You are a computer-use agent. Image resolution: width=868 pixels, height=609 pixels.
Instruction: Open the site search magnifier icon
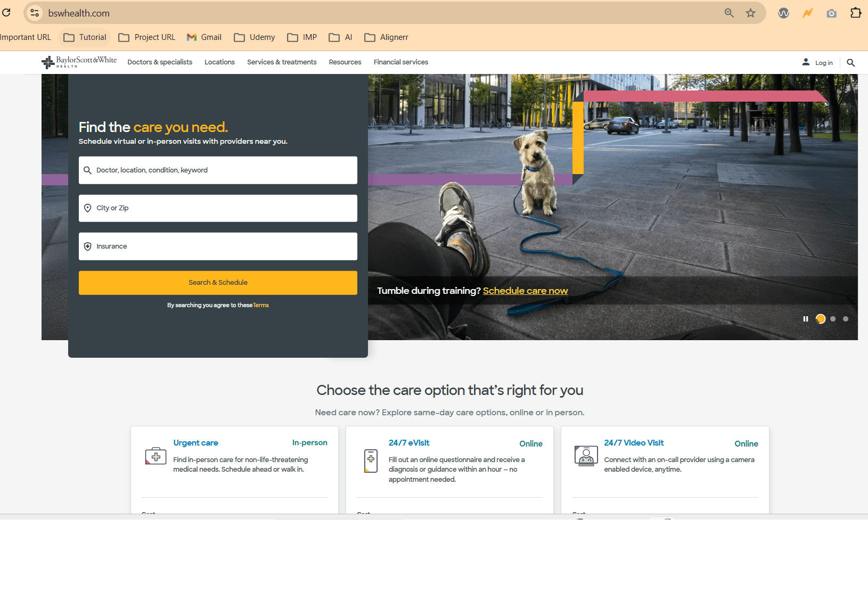[x=850, y=62]
